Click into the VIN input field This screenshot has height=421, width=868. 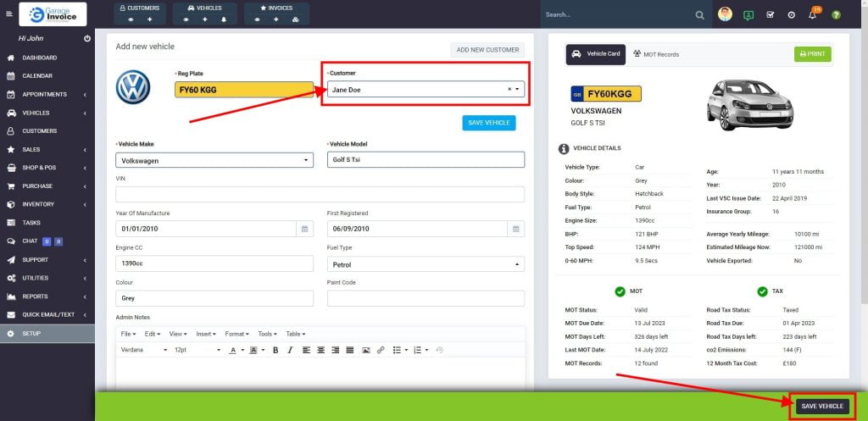pyautogui.click(x=320, y=195)
